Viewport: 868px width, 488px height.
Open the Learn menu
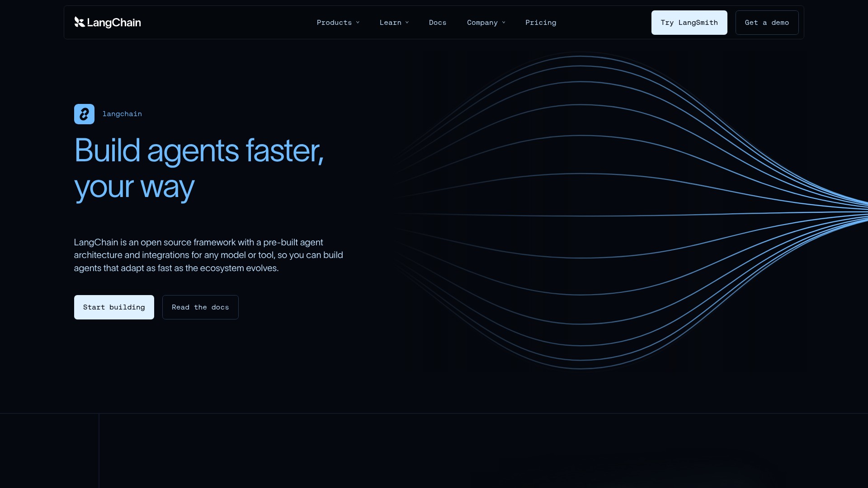click(x=394, y=23)
